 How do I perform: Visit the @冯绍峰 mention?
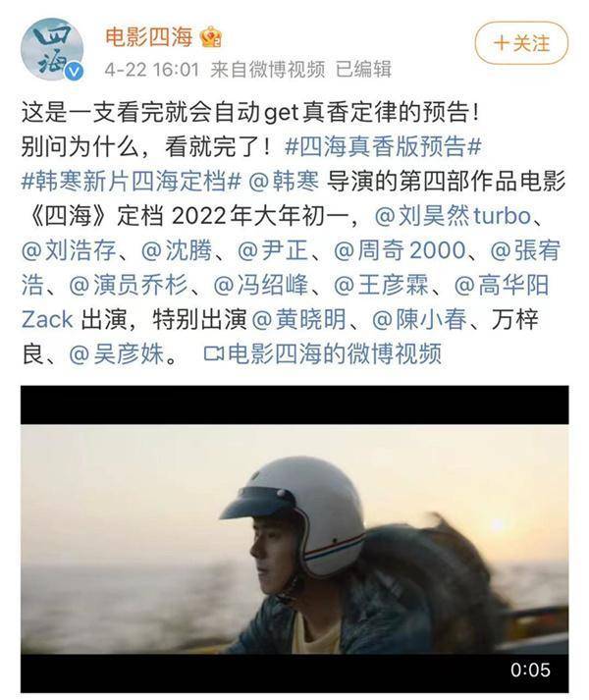pos(261,286)
